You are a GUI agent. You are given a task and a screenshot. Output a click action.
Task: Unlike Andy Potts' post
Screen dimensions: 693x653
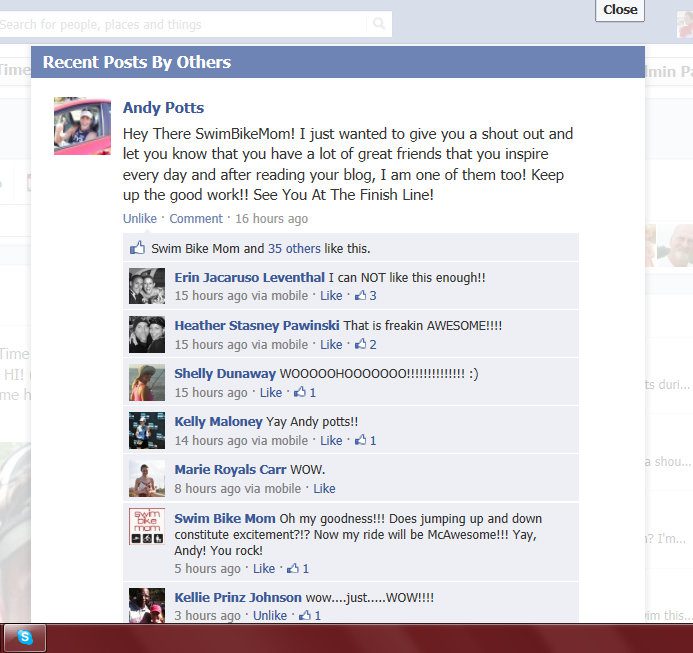point(140,218)
